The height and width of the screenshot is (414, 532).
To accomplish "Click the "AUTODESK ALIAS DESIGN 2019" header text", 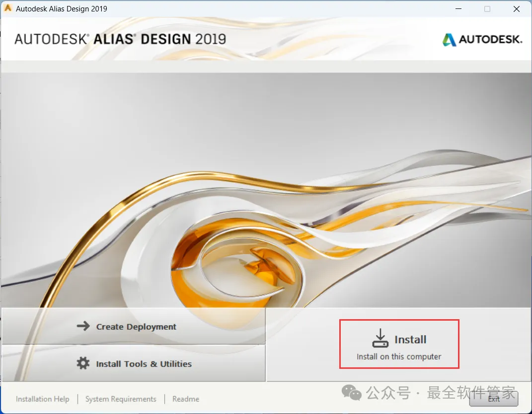I will (x=120, y=39).
